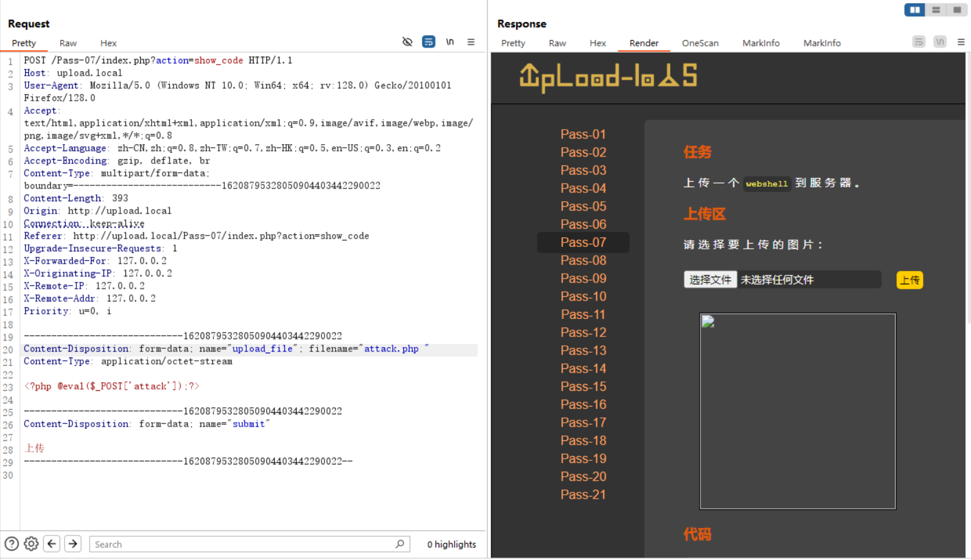971x560 pixels.
Task: Toggle show newline \n icon in Response
Action: [x=940, y=42]
